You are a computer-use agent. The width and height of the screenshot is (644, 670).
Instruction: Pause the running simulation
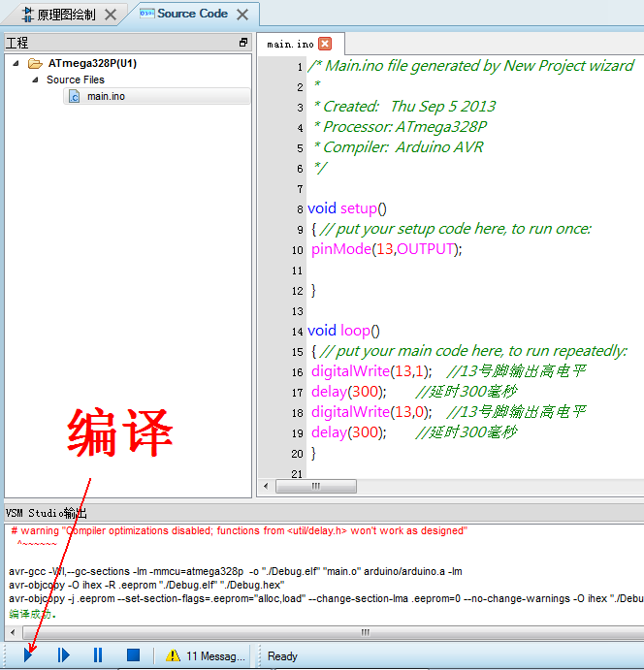pos(98,654)
